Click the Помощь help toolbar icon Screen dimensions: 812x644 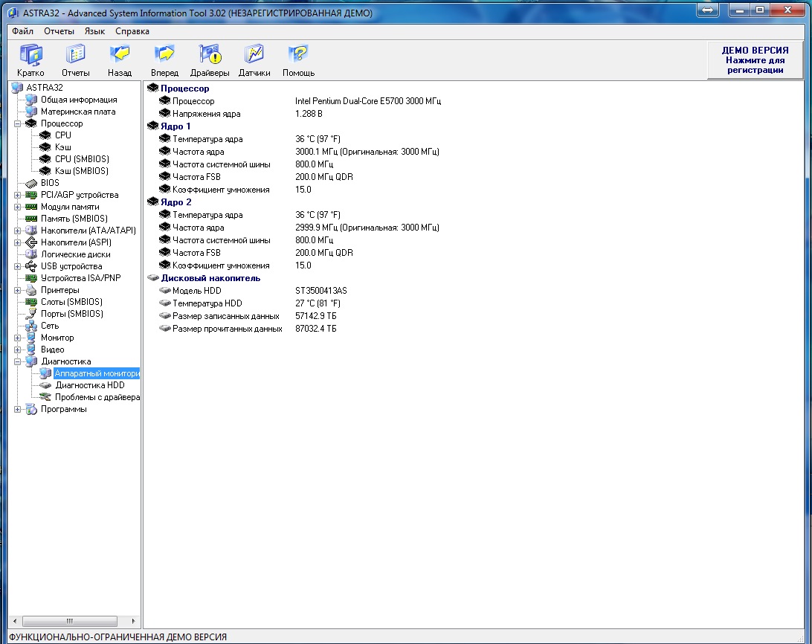298,55
